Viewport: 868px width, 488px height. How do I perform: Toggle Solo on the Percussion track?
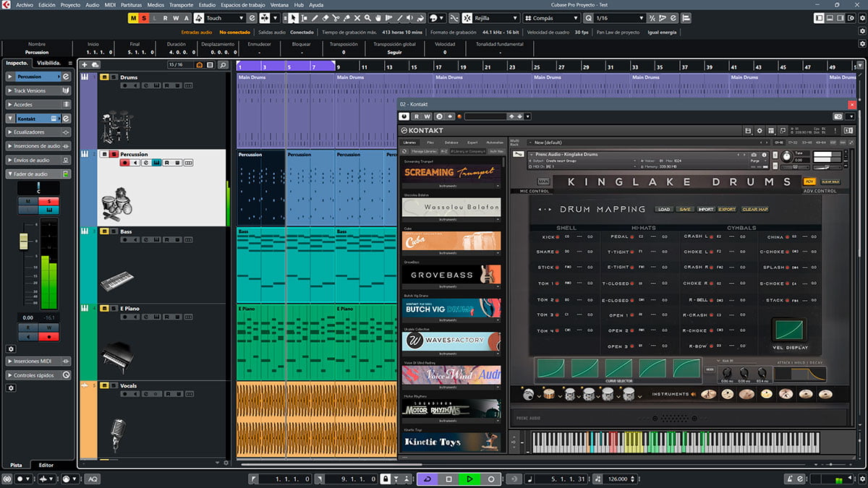(x=114, y=154)
